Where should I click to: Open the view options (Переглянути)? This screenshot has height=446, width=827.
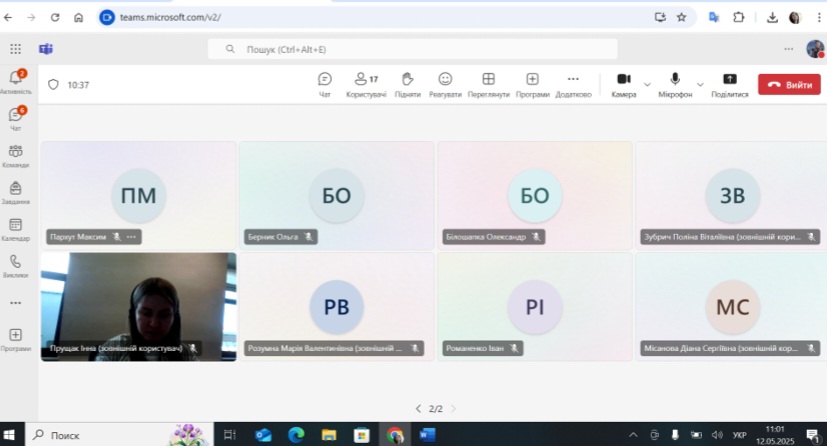point(488,84)
